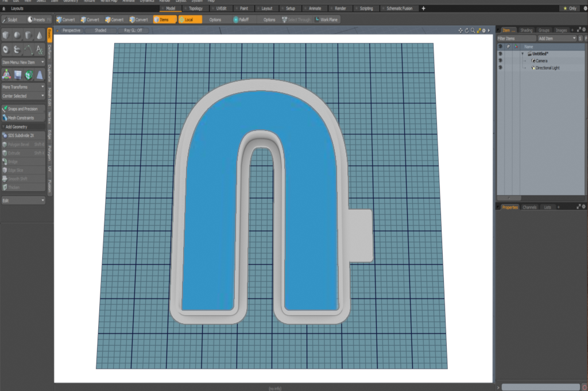
Task: Click viewport right arrow icon
Action: (489, 30)
